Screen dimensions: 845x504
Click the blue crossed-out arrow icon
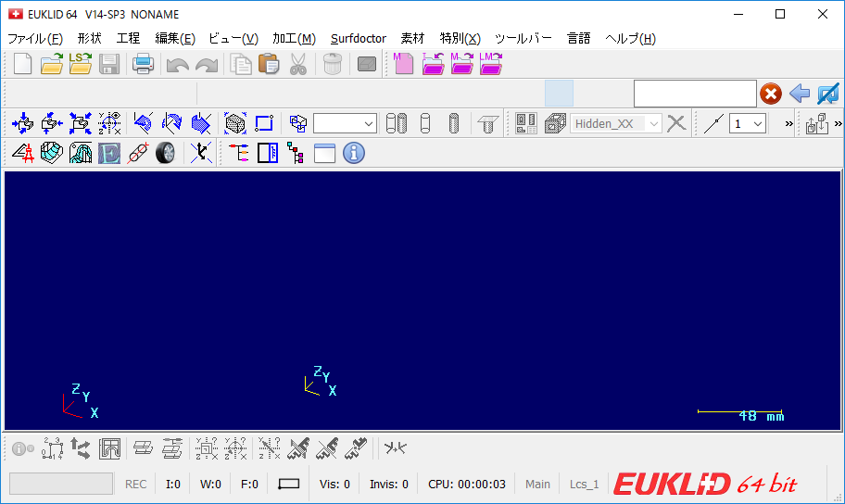point(827,94)
